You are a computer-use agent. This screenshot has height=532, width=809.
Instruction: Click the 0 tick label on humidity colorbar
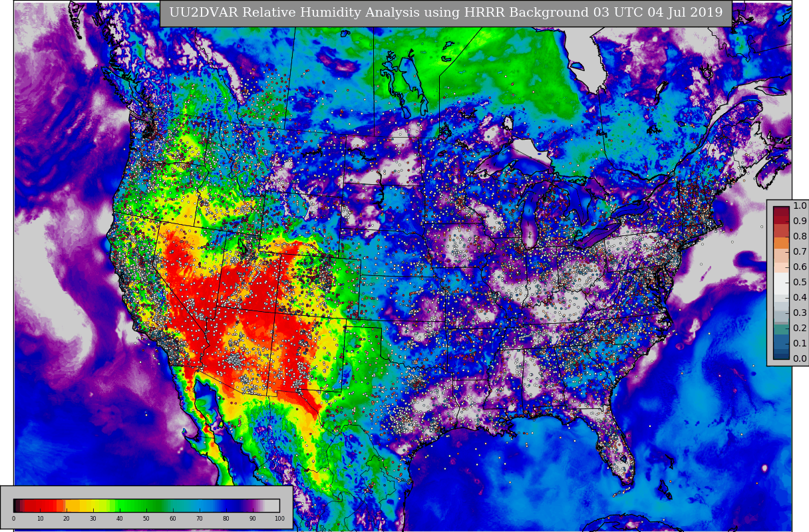(x=13, y=519)
